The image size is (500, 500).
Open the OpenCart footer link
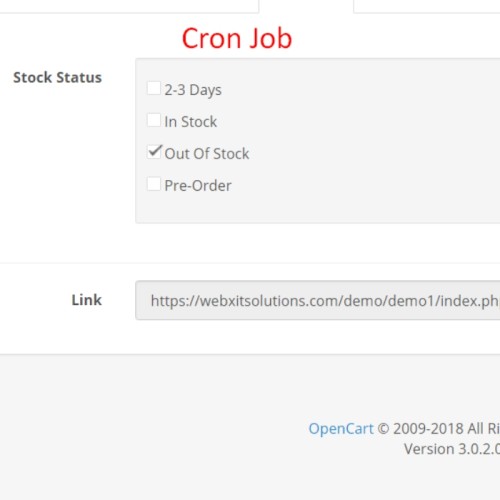[x=341, y=429]
